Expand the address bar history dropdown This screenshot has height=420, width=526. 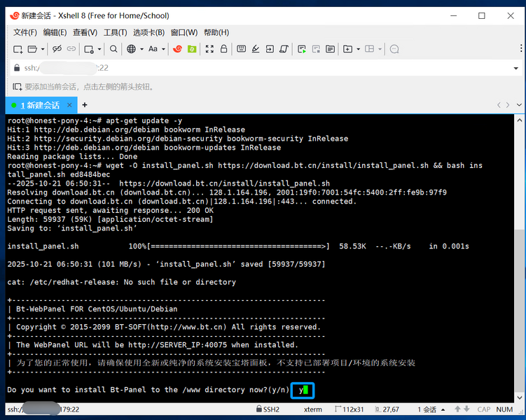pyautogui.click(x=517, y=68)
